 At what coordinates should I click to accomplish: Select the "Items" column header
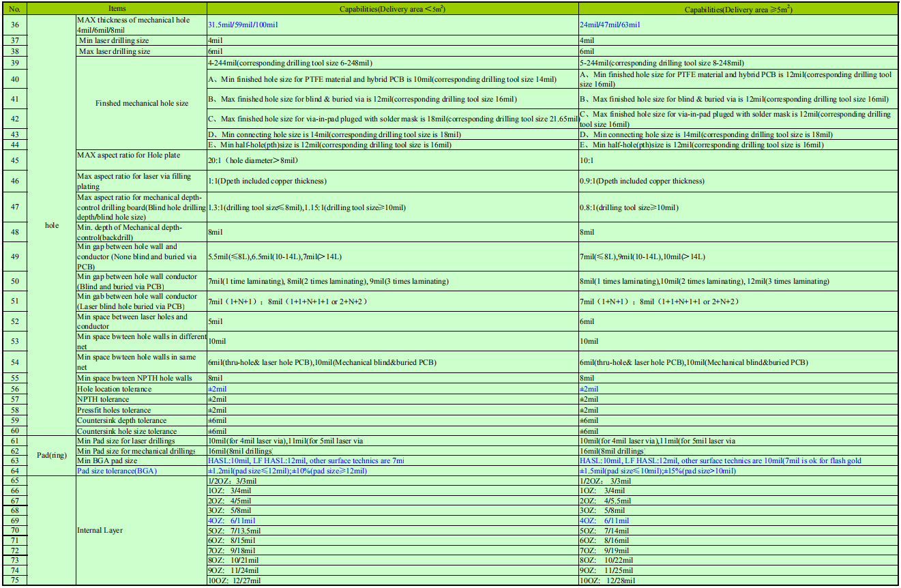[117, 9]
